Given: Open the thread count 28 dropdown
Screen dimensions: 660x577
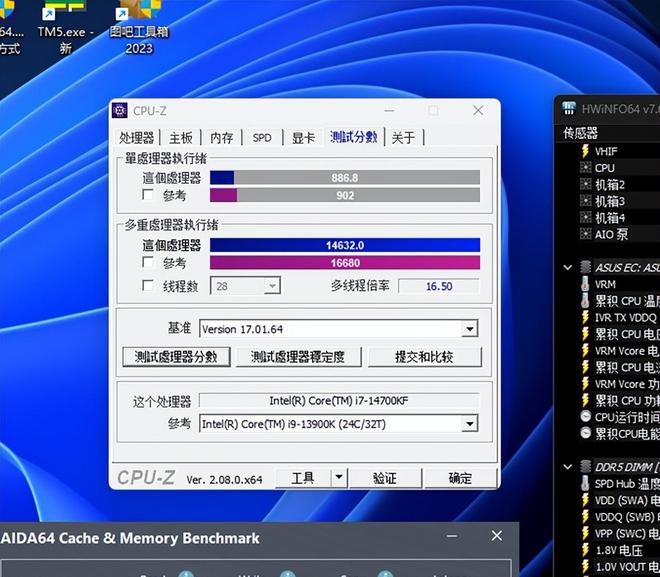Looking at the screenshot, I should click(272, 286).
